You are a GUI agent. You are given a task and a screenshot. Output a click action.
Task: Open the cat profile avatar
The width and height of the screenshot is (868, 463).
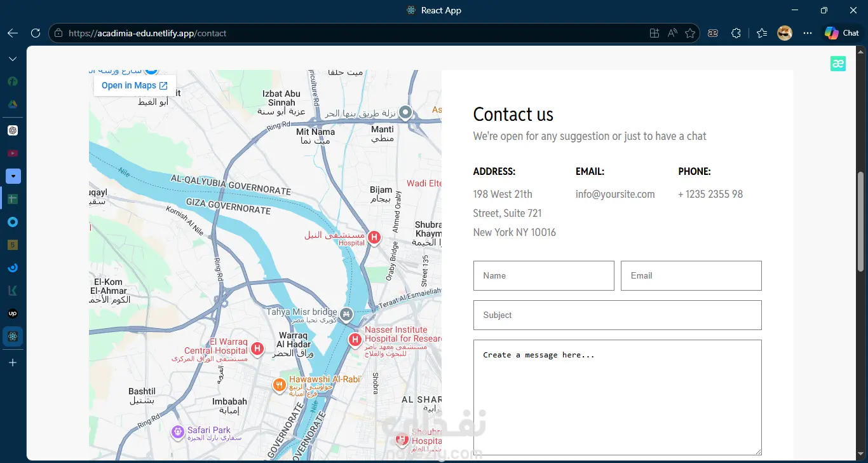click(785, 33)
